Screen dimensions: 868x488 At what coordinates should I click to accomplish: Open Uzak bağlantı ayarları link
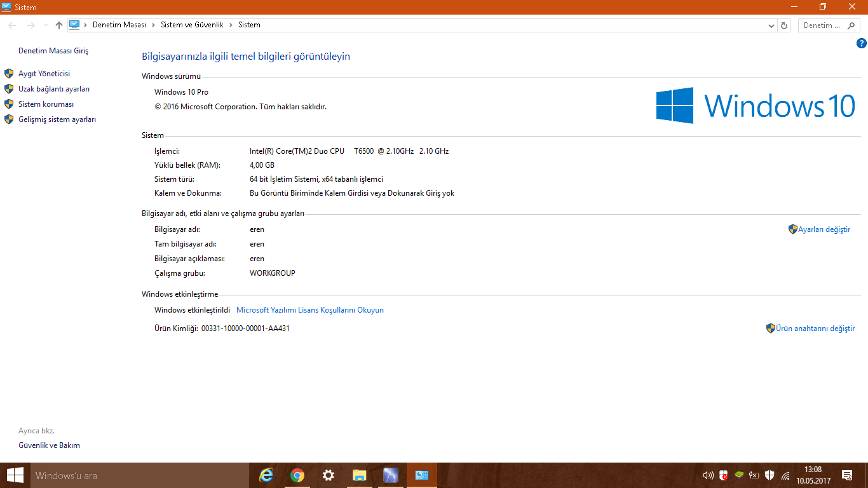coord(54,89)
